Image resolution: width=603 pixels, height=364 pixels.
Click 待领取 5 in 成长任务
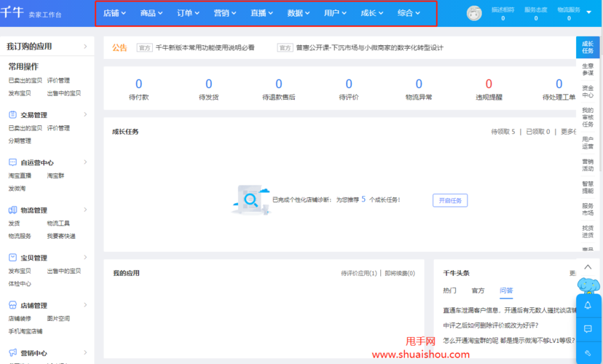pyautogui.click(x=503, y=132)
